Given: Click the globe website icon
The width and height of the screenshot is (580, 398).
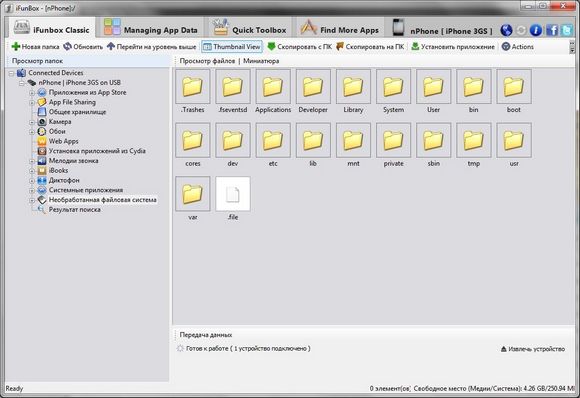Looking at the screenshot, I should tap(506, 30).
